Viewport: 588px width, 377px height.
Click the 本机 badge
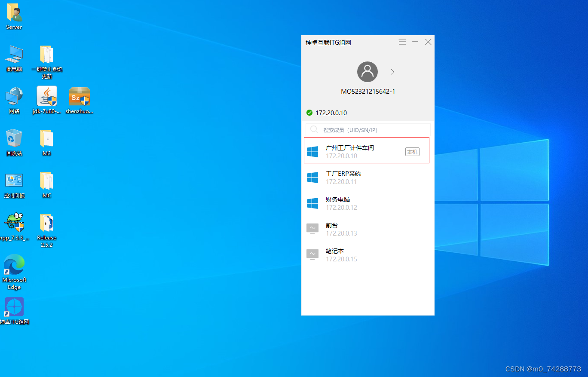coord(412,152)
